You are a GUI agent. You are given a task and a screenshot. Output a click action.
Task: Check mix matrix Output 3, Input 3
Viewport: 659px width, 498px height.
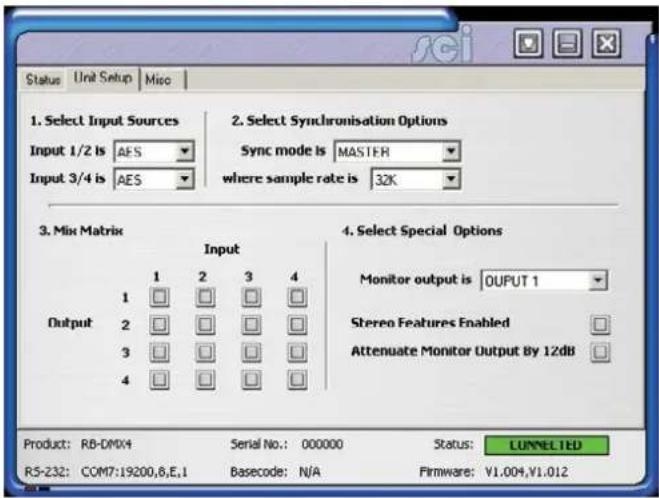click(x=251, y=352)
